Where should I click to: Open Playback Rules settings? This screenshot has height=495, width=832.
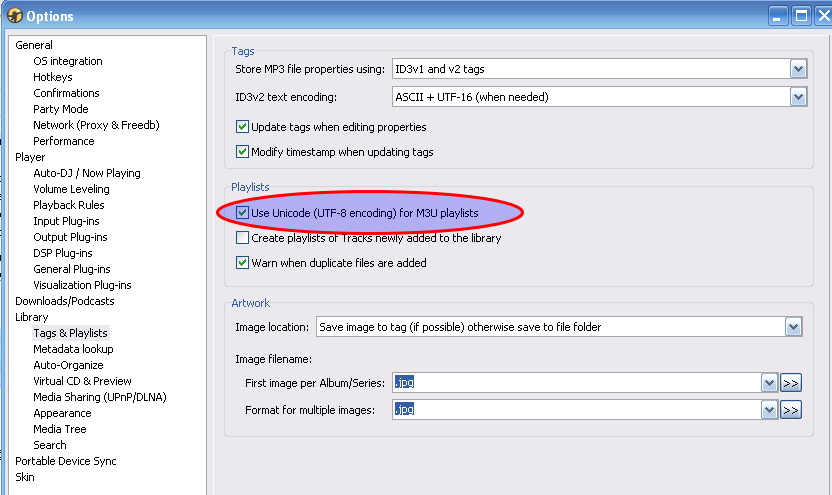click(x=68, y=205)
